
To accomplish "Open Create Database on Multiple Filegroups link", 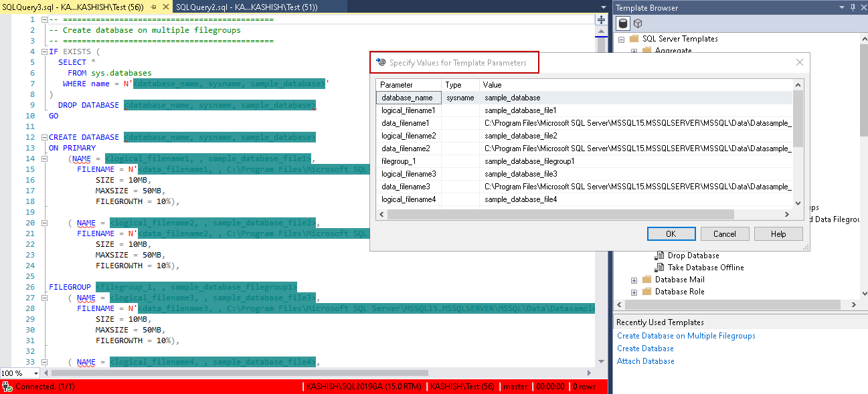I will (x=686, y=336).
